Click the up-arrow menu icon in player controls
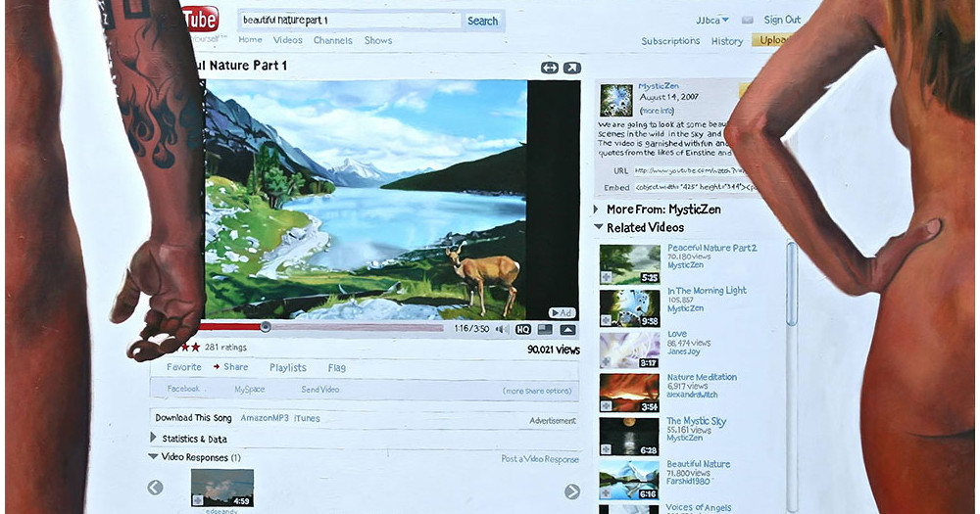 [x=567, y=329]
